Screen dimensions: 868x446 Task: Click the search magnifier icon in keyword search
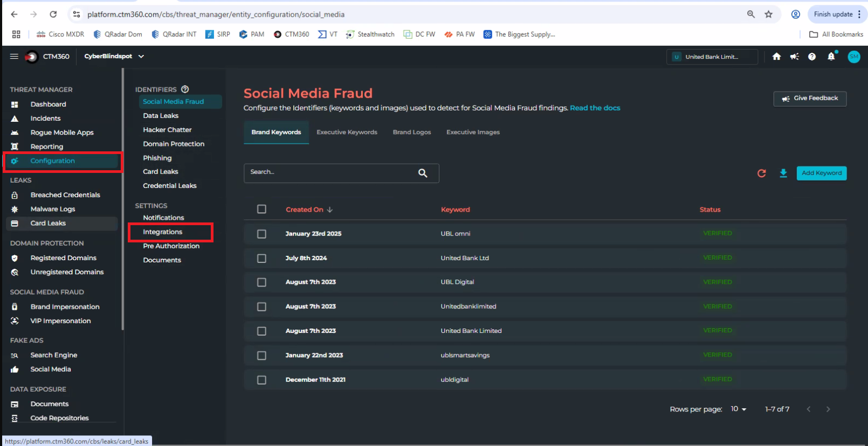pyautogui.click(x=423, y=173)
